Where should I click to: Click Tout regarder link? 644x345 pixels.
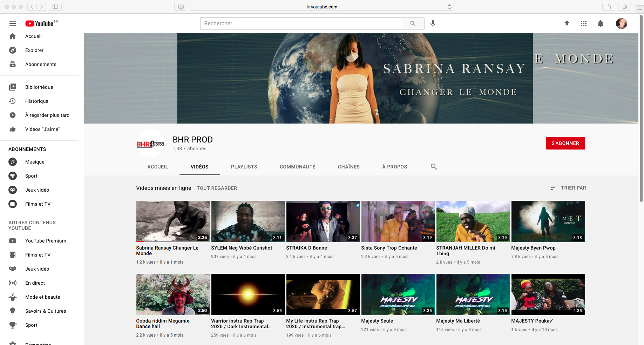[217, 188]
